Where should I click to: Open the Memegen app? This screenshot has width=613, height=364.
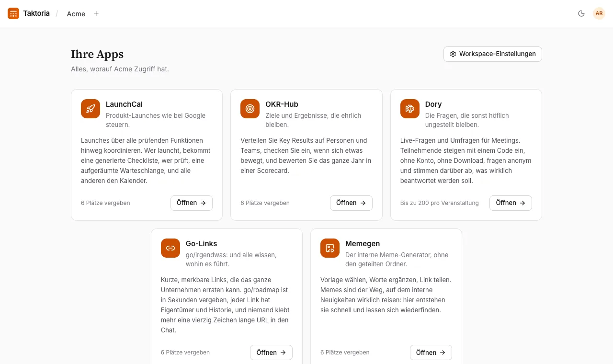tap(431, 353)
